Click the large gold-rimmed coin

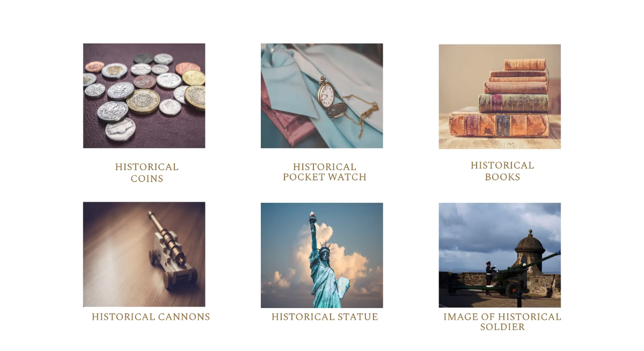pyautogui.click(x=143, y=101)
